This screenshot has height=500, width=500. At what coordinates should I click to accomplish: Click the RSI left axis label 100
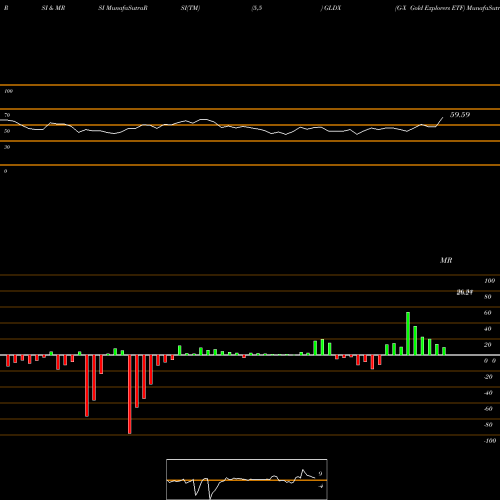[8, 91]
